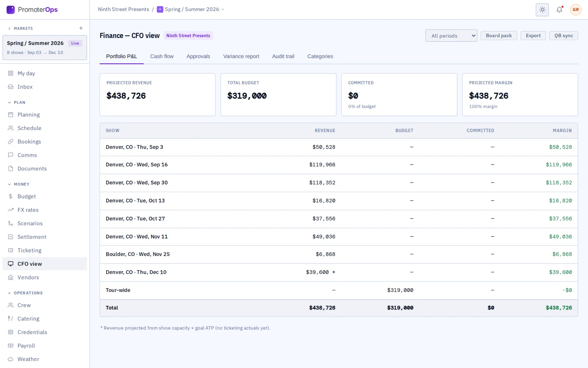Open Scenarios page
Image resolution: width=588 pixels, height=368 pixels.
pos(45,223)
